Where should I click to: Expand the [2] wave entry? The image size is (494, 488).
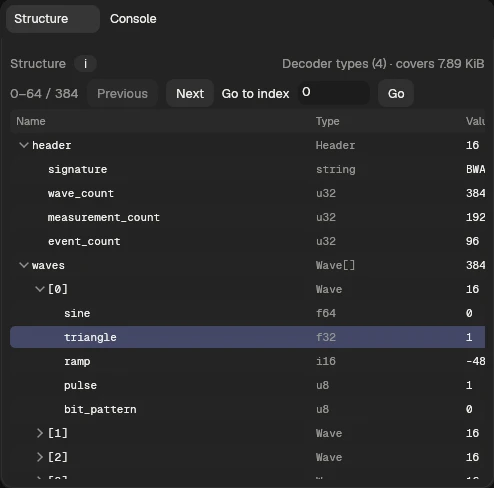coord(40,457)
